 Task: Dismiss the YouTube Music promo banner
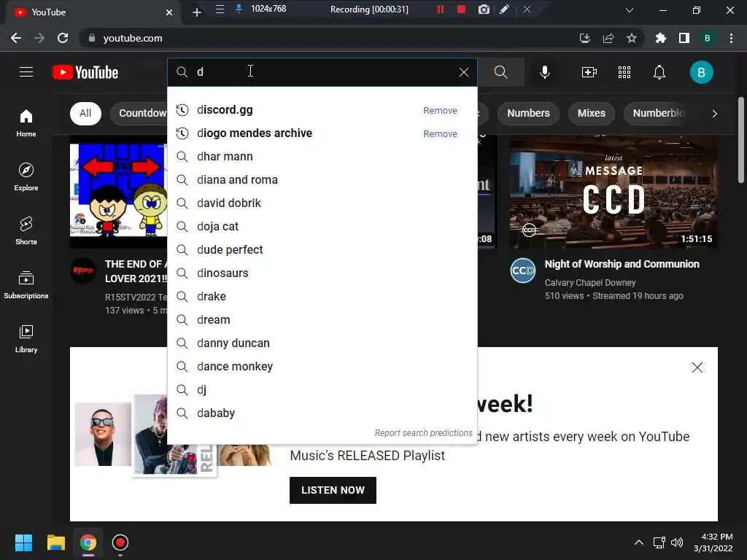pos(697,367)
